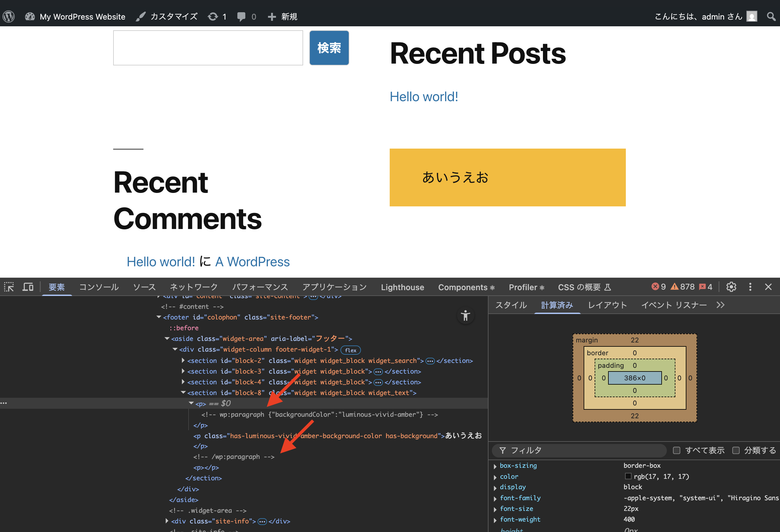This screenshot has height=532, width=780.
Task: Open DevTools three-dot menu
Action: (x=750, y=287)
